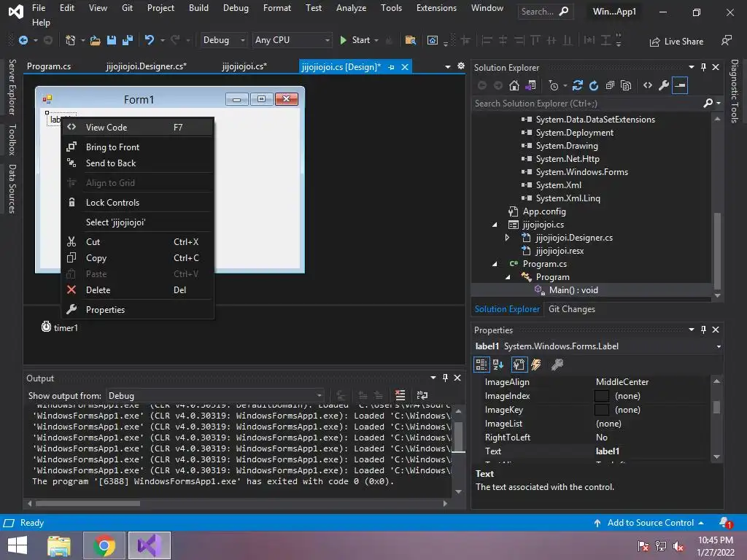
Task: Open the Start button dropdown arrow
Action: pos(376,41)
